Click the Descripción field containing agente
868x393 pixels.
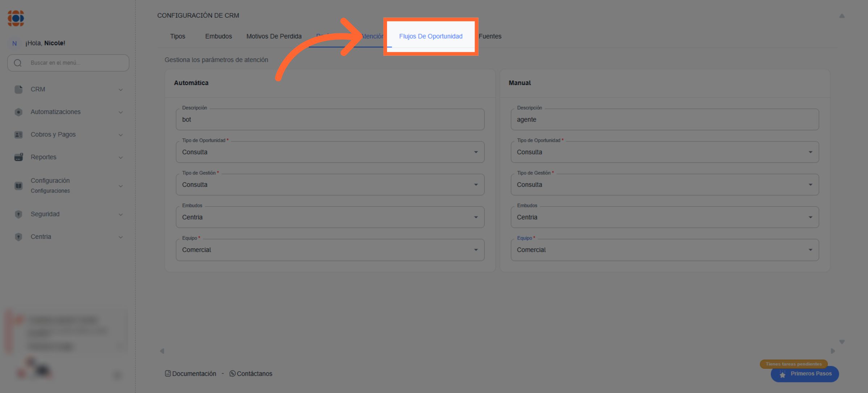(x=664, y=119)
